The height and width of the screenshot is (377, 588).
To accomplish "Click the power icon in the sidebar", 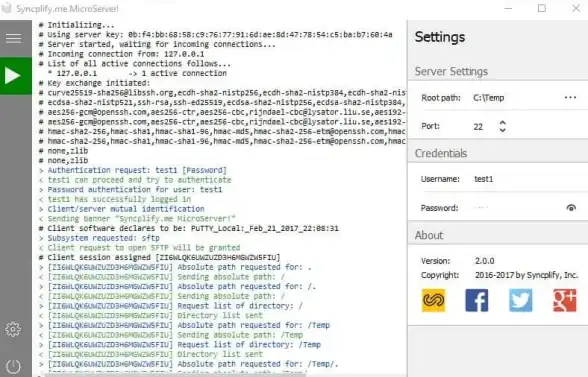I will 14,366.
